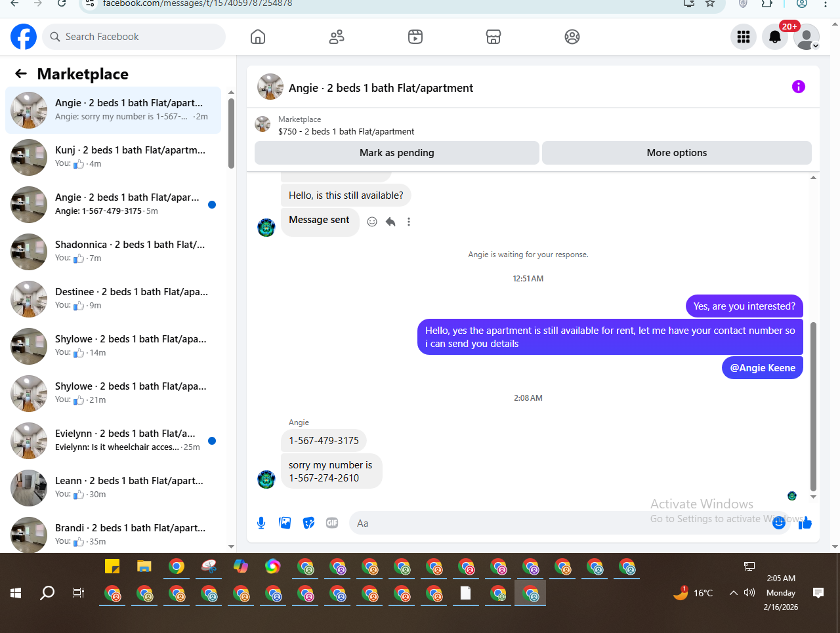Click the browser bookmark star icon
The image size is (840, 633).
(710, 3)
